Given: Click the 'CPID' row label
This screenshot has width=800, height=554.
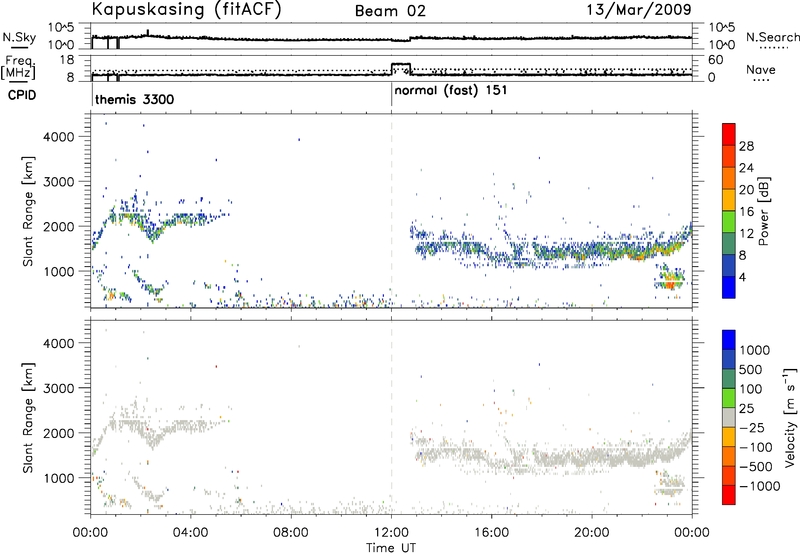Looking at the screenshot, I should tap(21, 95).
